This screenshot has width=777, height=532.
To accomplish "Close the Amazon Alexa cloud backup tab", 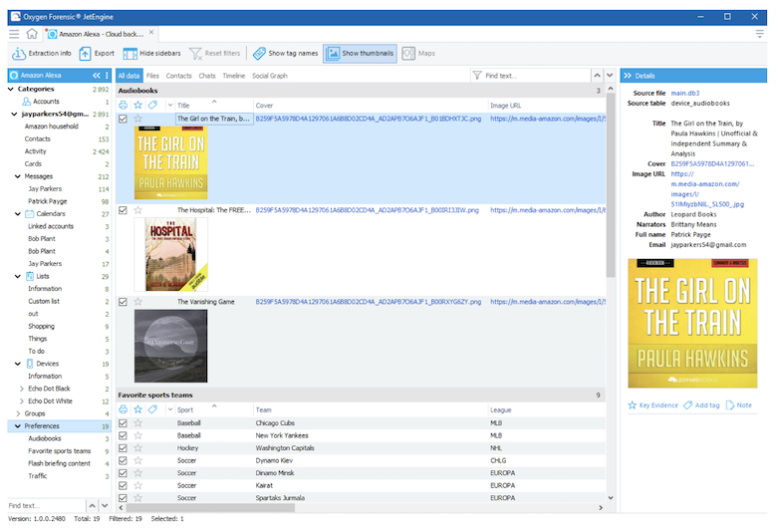I will pyautogui.click(x=151, y=32).
